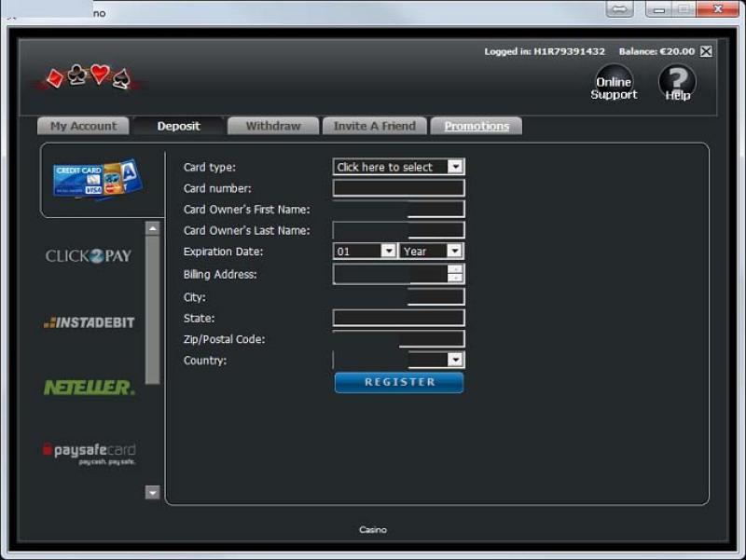This screenshot has width=746, height=560.
Task: Go to Invite A Friend tab
Action: 374,126
